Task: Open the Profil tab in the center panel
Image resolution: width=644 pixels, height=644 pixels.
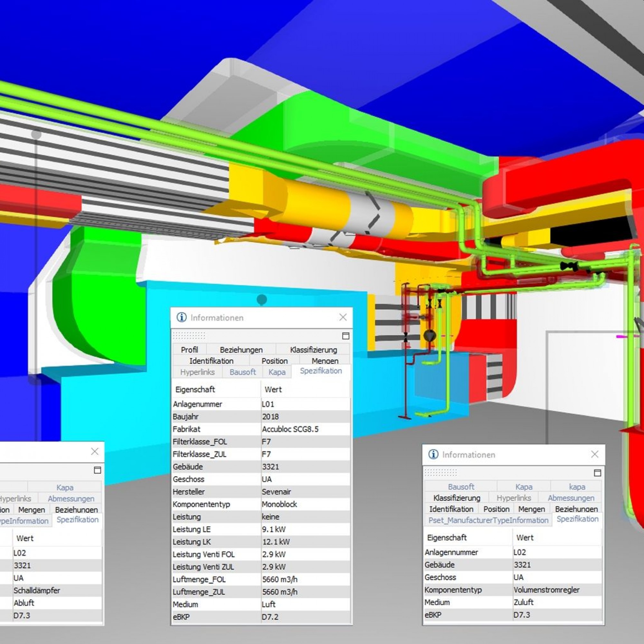Action: tap(189, 350)
